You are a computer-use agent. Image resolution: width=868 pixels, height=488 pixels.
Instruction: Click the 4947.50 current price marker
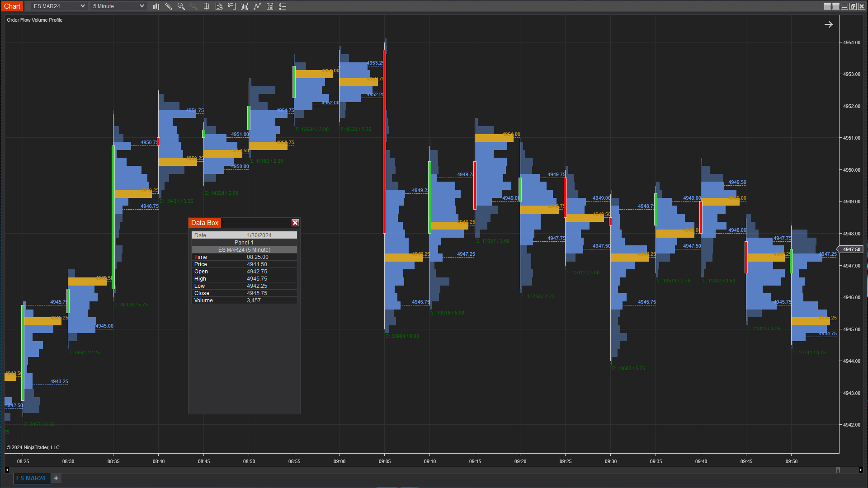(x=851, y=249)
